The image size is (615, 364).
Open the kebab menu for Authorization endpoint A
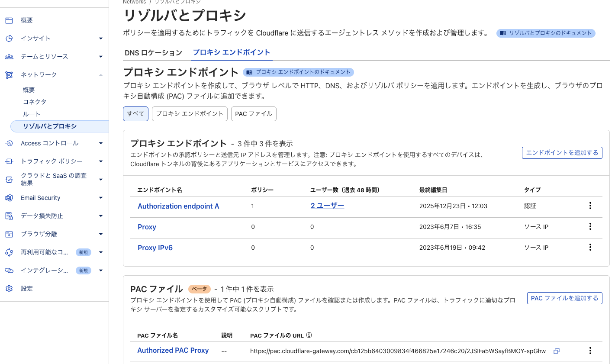(590, 206)
